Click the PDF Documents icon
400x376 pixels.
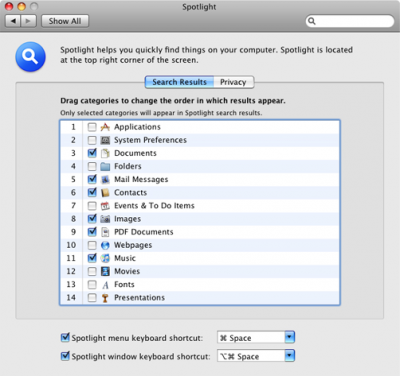[105, 232]
